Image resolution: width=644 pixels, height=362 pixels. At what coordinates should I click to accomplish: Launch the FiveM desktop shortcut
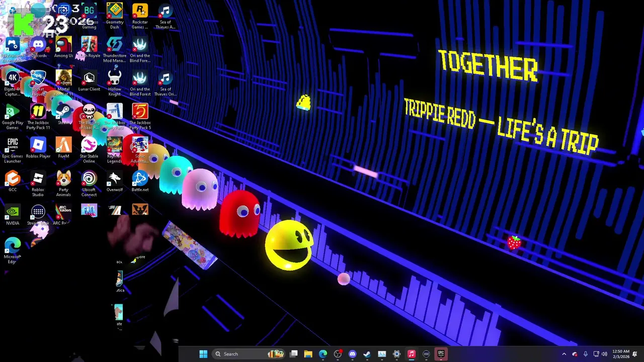63,148
